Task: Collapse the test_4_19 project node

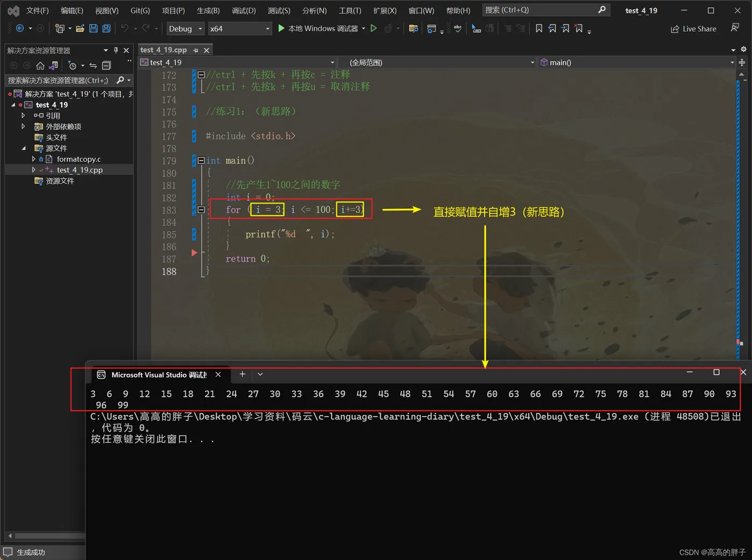Action: click(x=13, y=105)
